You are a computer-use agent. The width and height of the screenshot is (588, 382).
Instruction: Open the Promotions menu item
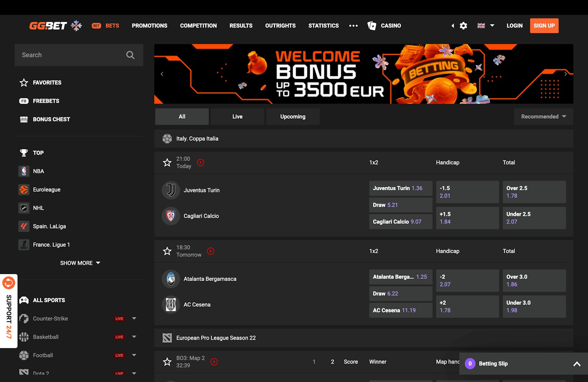[x=149, y=26]
